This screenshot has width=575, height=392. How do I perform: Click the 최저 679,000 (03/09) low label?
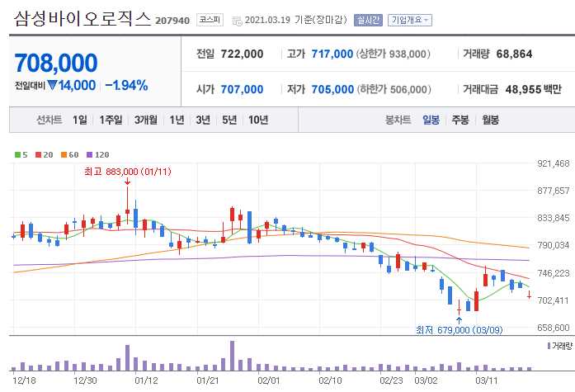pos(460,330)
